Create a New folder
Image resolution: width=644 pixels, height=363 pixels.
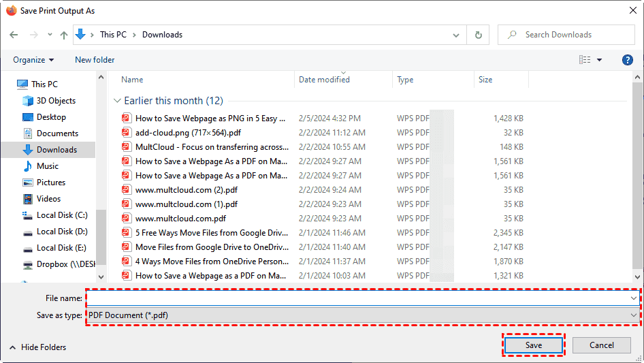[x=95, y=60]
